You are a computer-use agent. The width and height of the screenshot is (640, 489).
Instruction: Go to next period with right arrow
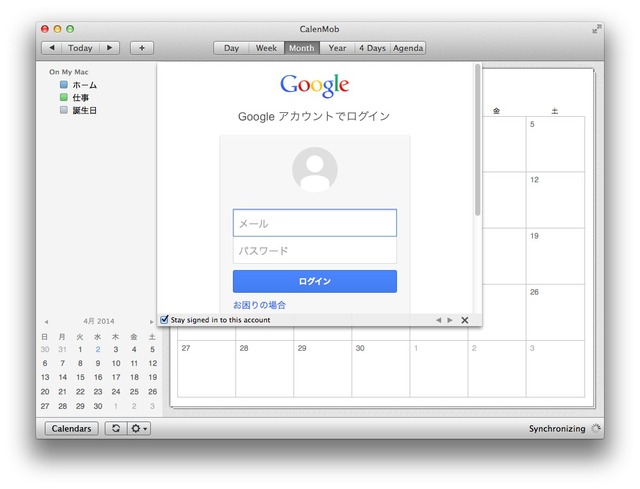point(109,48)
